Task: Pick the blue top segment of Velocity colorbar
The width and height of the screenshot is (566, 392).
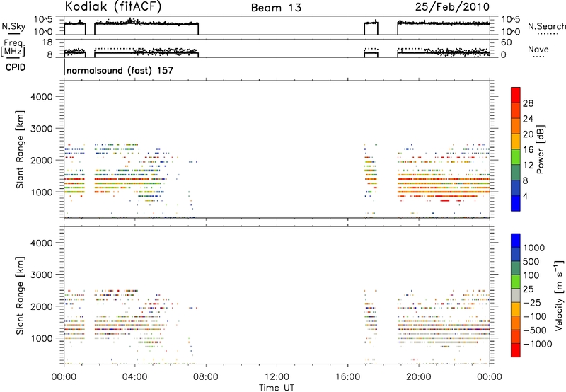Action: [516, 241]
